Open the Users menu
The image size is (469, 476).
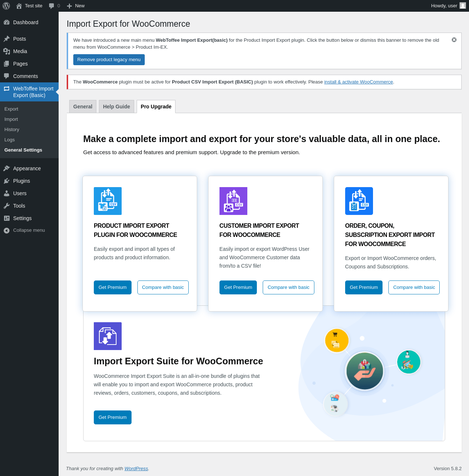[x=29, y=193]
